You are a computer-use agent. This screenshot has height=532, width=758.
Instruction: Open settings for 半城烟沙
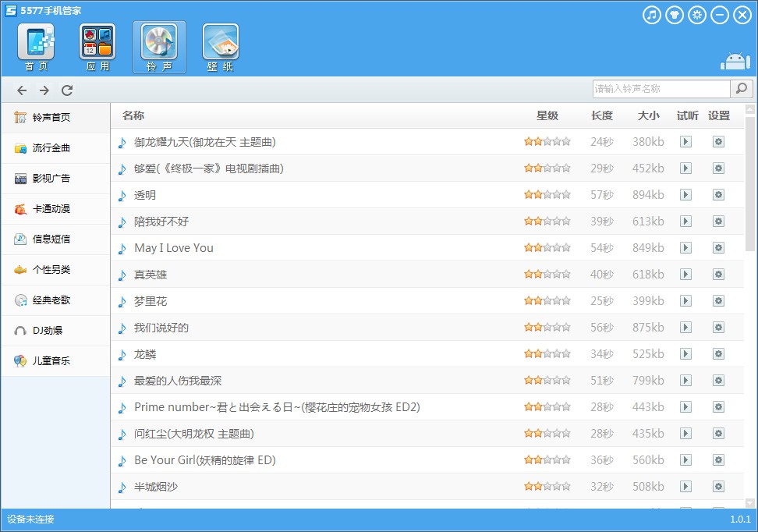[x=718, y=487]
